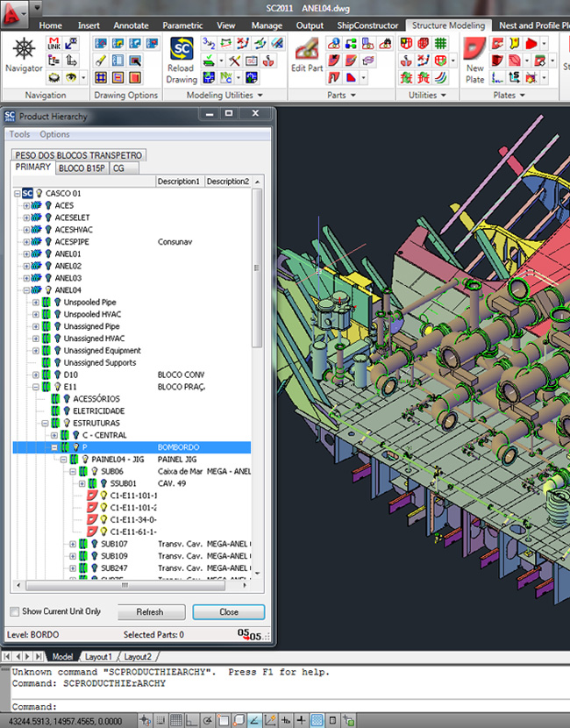Open the ShipConstructor ribbon tab

coord(367,25)
